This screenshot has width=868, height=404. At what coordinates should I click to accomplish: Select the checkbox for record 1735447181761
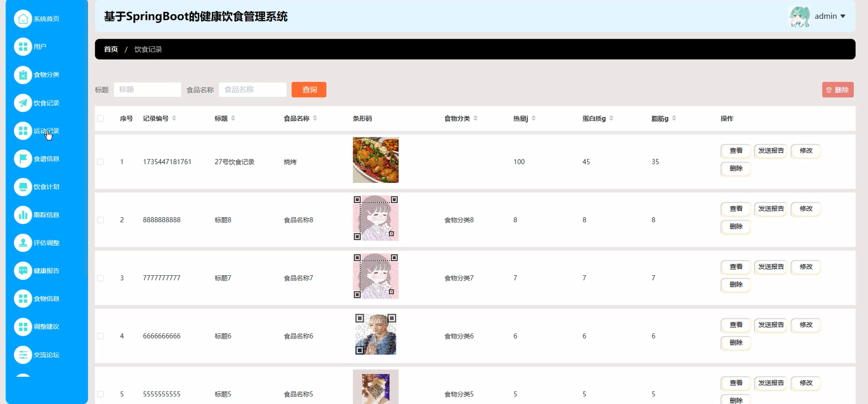click(100, 161)
